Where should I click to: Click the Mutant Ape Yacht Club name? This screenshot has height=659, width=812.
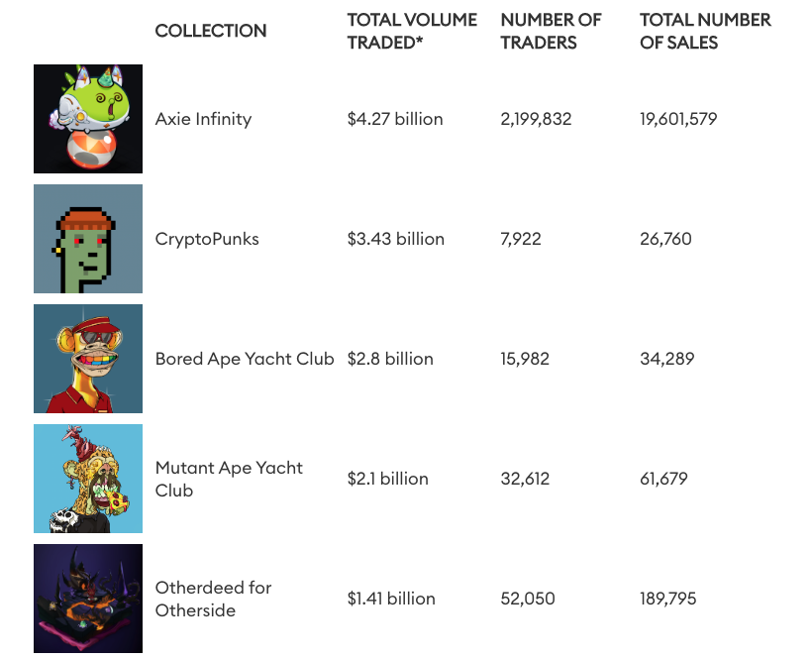pos(229,479)
